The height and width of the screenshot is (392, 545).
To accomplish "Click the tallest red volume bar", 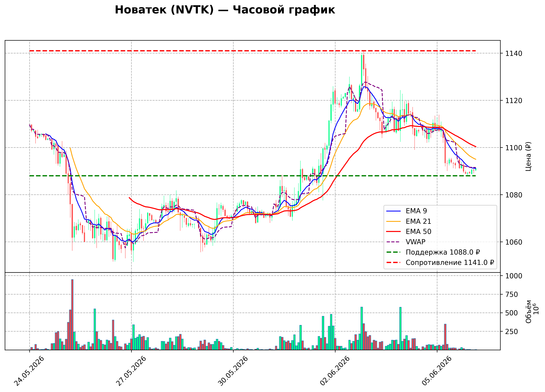I will [72, 315].
